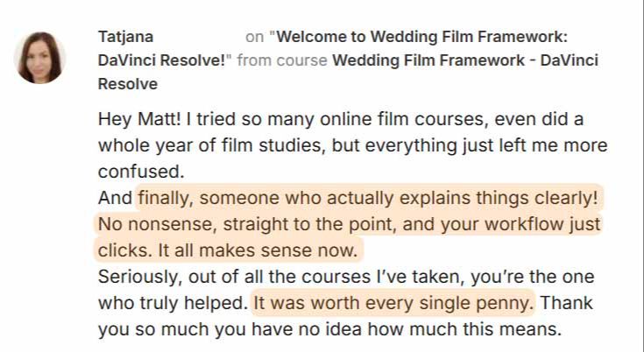
Task: Open "Welcome to Wedding Film Framework:" lesson link
Action: [421, 37]
